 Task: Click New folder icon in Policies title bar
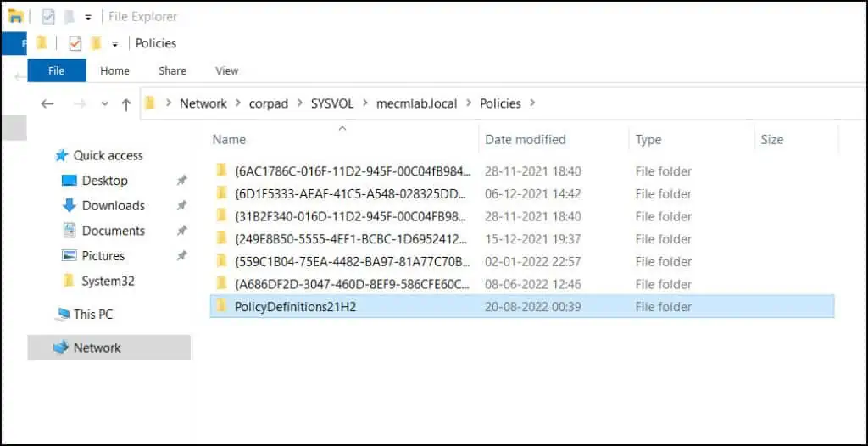pyautogui.click(x=96, y=42)
